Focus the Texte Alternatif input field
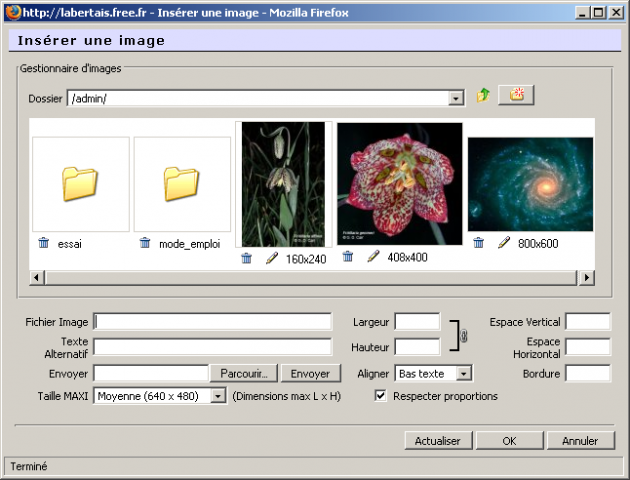This screenshot has height=480, width=630. [213, 347]
